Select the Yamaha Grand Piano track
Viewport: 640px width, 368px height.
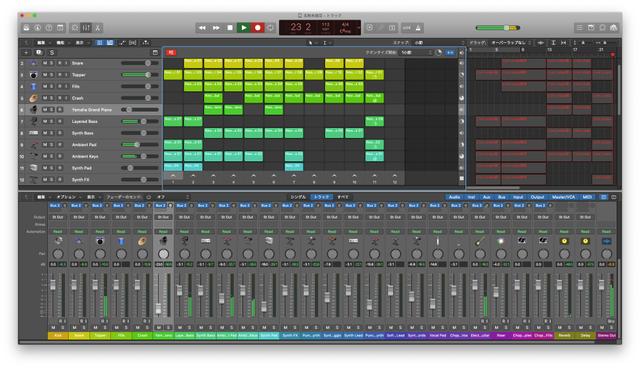coord(91,110)
